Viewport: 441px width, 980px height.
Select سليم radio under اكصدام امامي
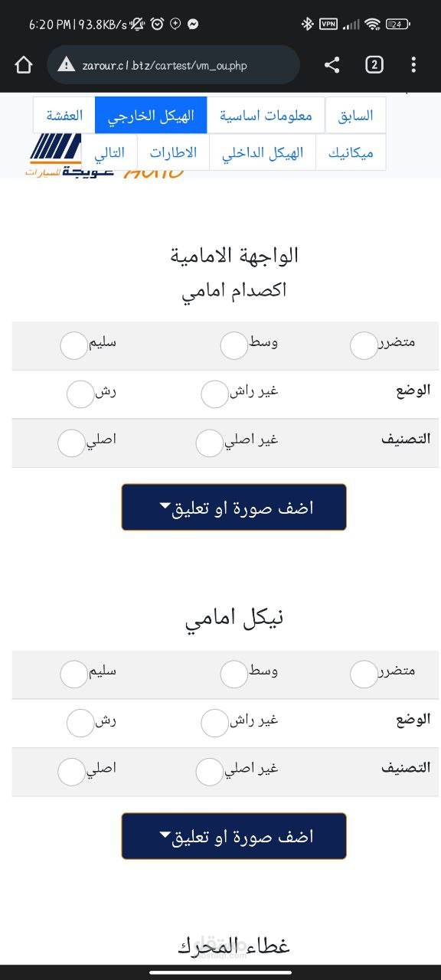click(73, 346)
